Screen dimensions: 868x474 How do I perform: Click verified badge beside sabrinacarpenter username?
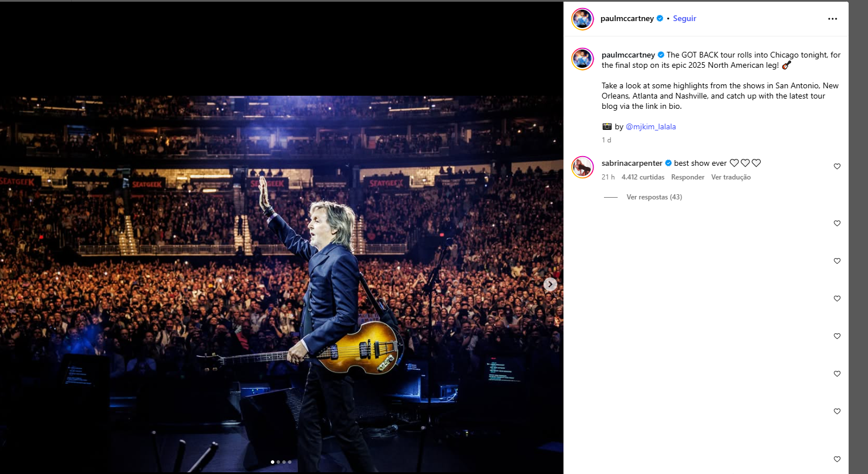point(668,163)
